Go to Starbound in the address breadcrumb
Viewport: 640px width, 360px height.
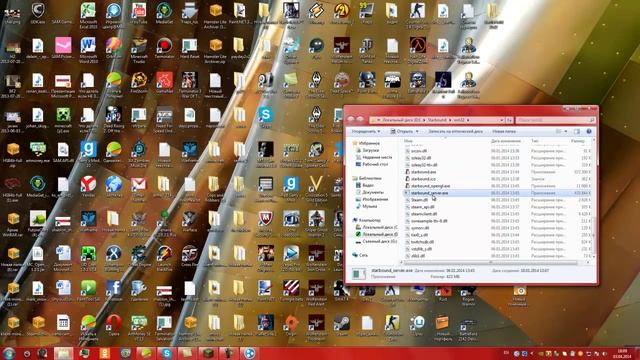(437, 120)
